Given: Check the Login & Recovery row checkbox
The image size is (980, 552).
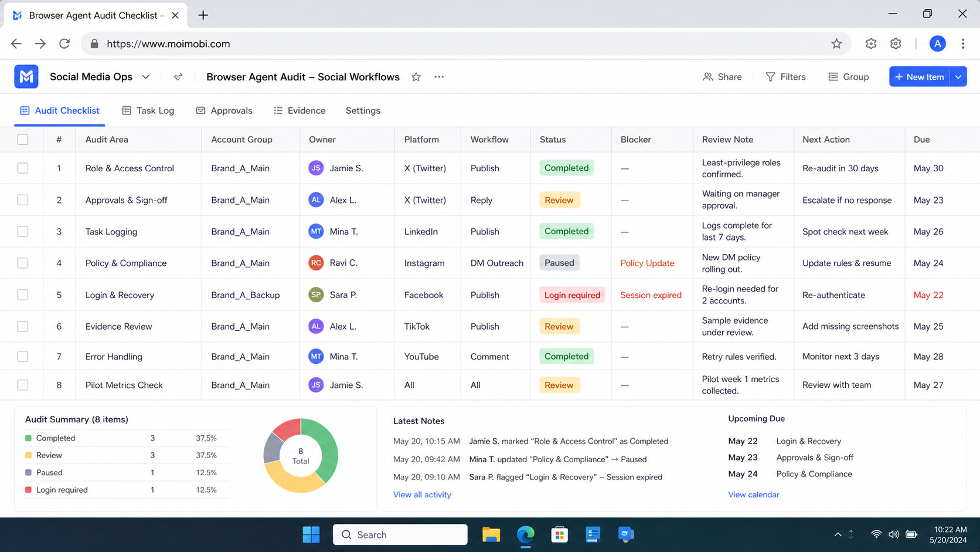Looking at the screenshot, I should pos(23,295).
